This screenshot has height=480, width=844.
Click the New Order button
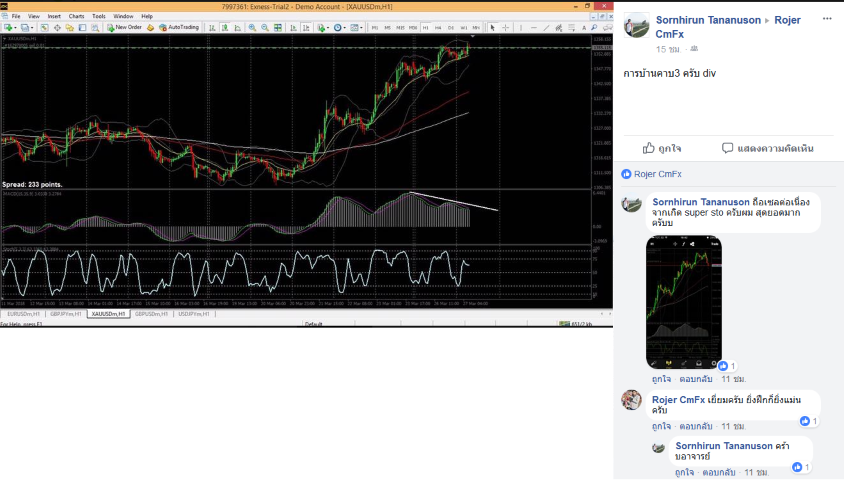[x=124, y=27]
